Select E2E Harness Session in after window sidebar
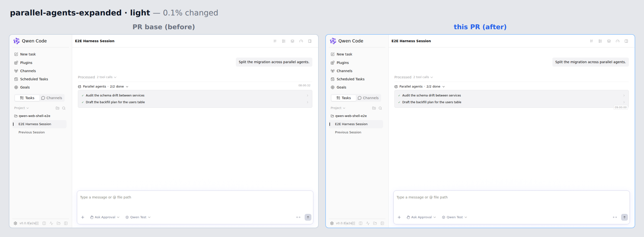 [356, 124]
